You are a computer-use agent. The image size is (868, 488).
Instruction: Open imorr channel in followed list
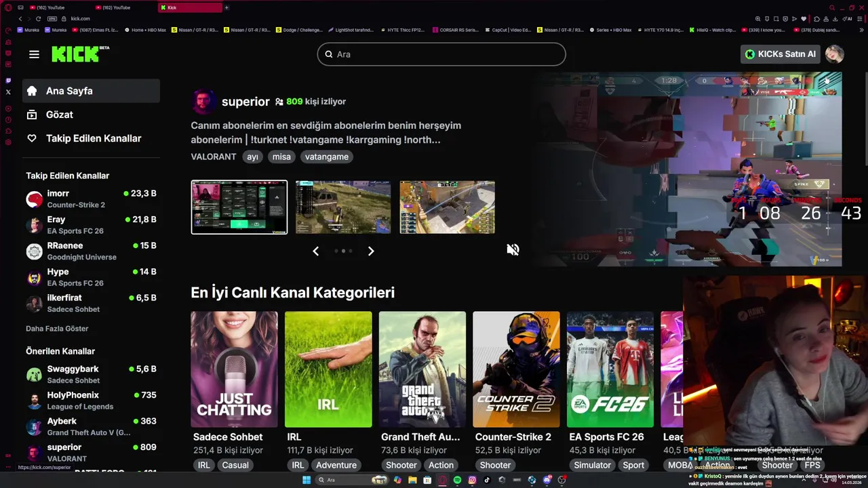(x=91, y=199)
